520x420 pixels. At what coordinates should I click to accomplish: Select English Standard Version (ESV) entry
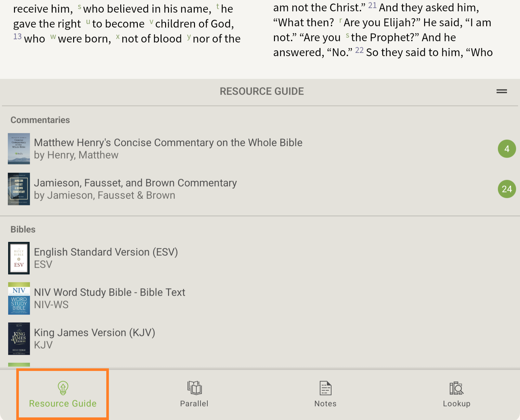pos(106,252)
